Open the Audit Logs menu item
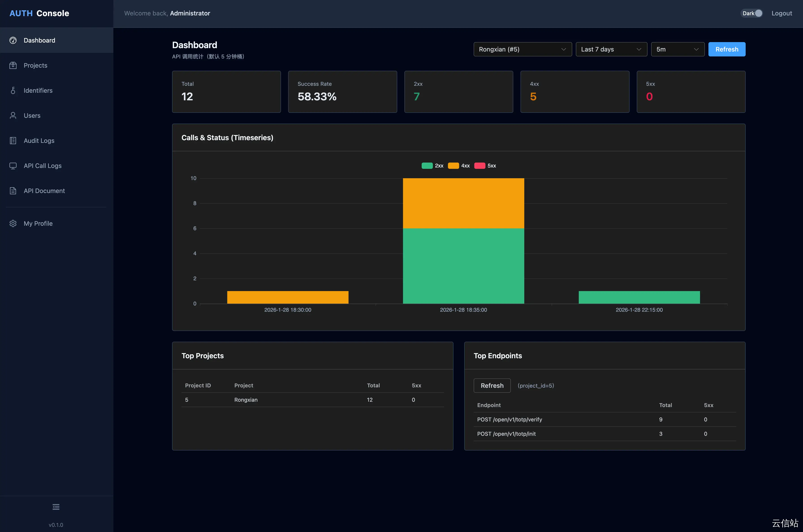Viewport: 803px width, 532px height. (39, 141)
